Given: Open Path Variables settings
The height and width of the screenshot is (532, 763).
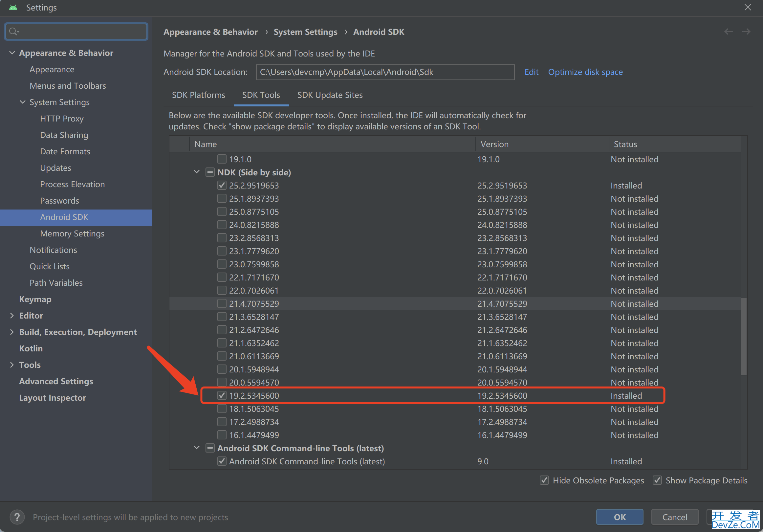Looking at the screenshot, I should 56,283.
